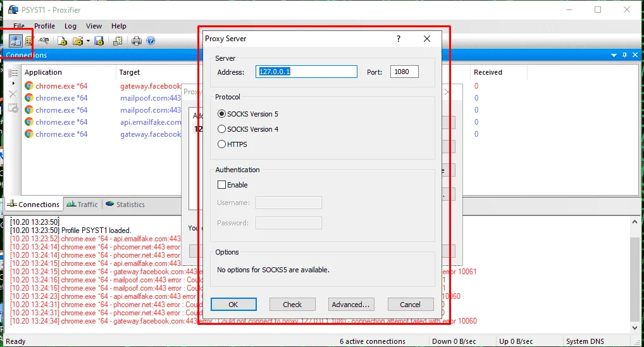Switch to the Statistics tab
This screenshot has width=644, height=347.
125,205
